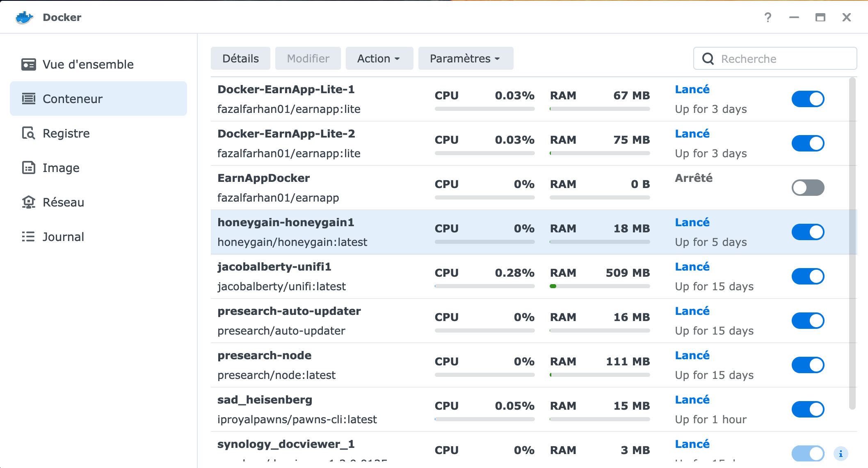Start the stopped EarnAppDocker container switch
Viewport: 868px width, 468px height.
point(808,188)
